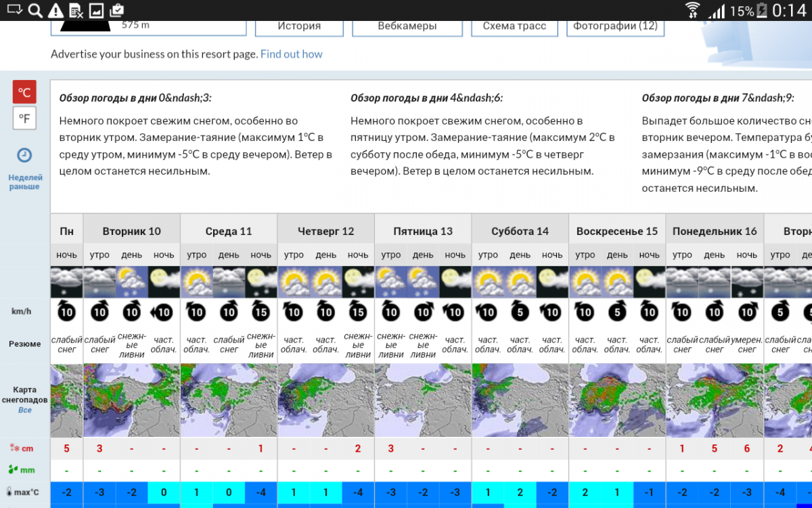812x508 pixels.
Task: Tap Friday morning snow-showers icon
Action: (390, 282)
